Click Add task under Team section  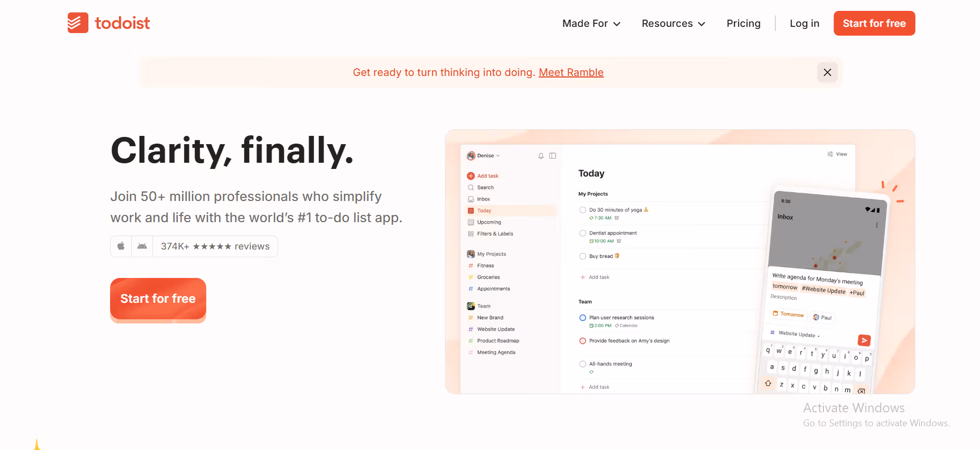click(595, 387)
